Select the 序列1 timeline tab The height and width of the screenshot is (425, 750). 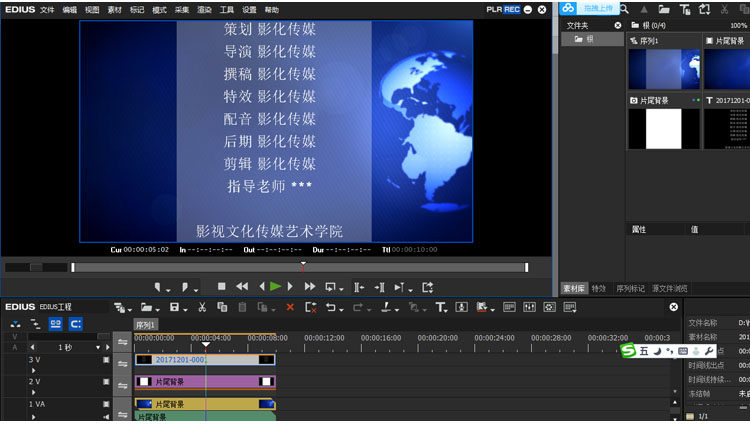pyautogui.click(x=145, y=325)
